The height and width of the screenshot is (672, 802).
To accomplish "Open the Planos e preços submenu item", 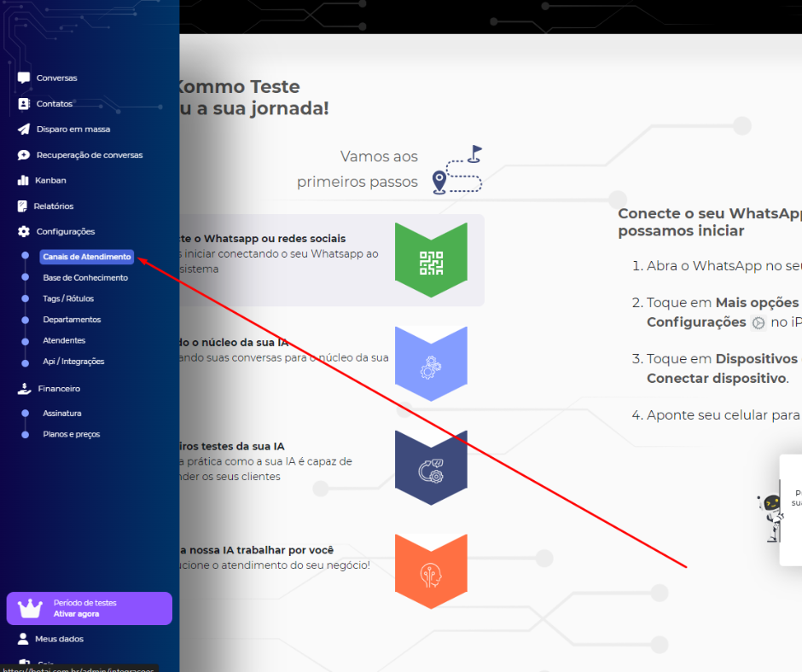I will tap(72, 434).
